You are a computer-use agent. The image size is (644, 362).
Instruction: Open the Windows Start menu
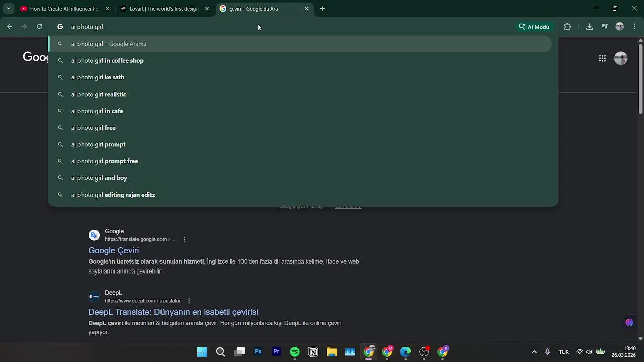click(x=202, y=352)
